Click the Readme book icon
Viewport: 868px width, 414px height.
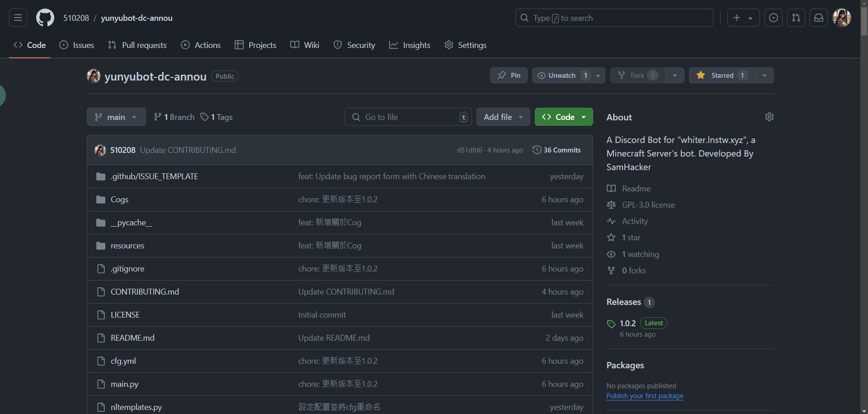611,189
